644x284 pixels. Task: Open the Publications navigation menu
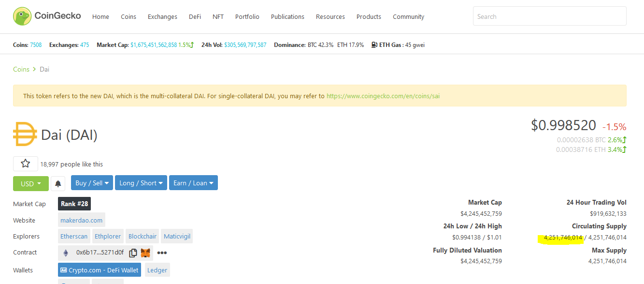pyautogui.click(x=287, y=16)
